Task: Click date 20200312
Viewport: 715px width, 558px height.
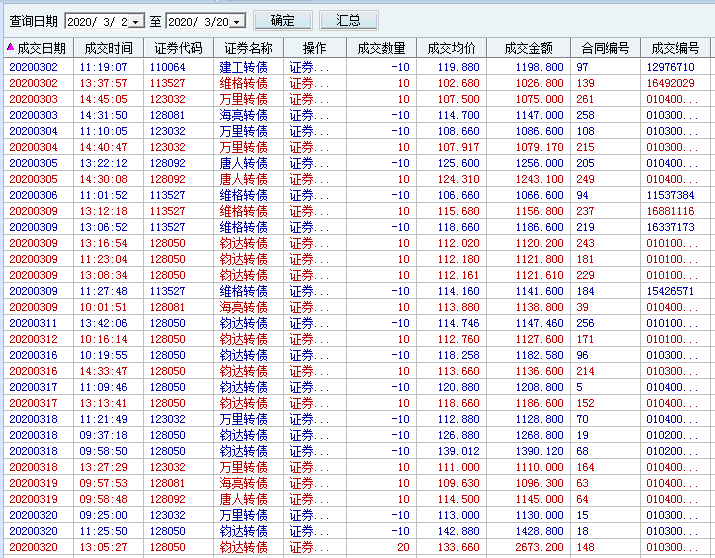Action: (33, 339)
